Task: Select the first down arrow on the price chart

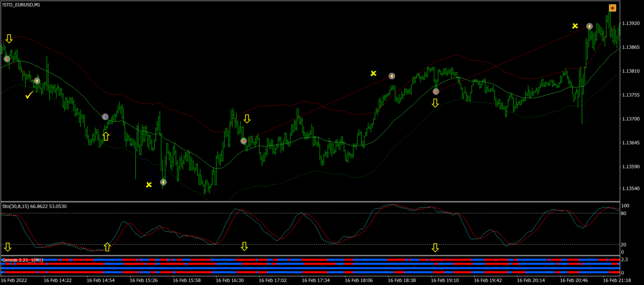Action: coord(9,38)
